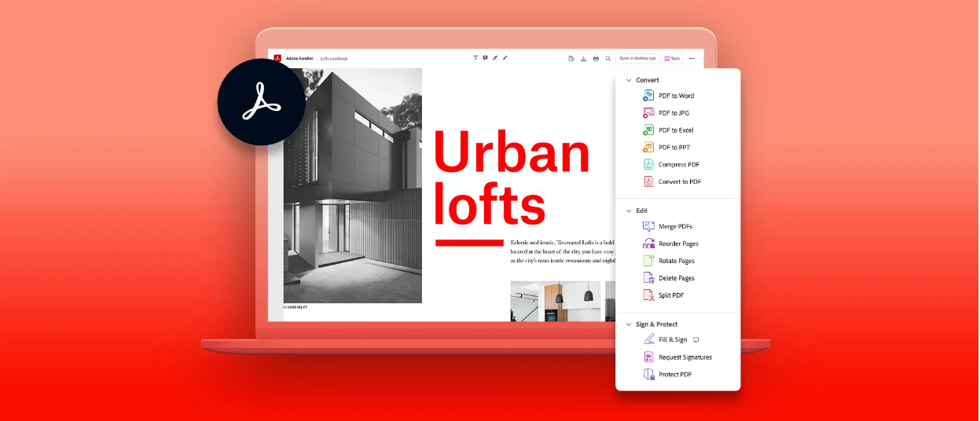Download the PDF using the download icon

[584, 58]
